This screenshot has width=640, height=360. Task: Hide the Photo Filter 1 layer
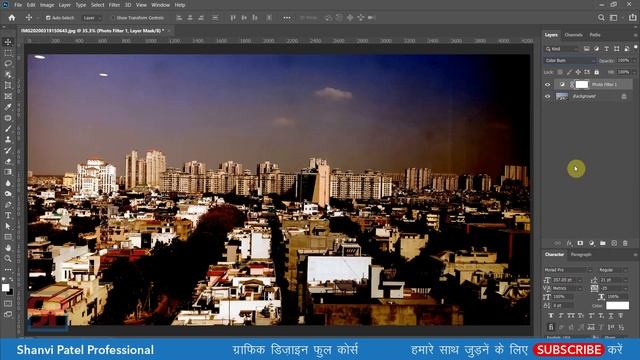pos(548,84)
